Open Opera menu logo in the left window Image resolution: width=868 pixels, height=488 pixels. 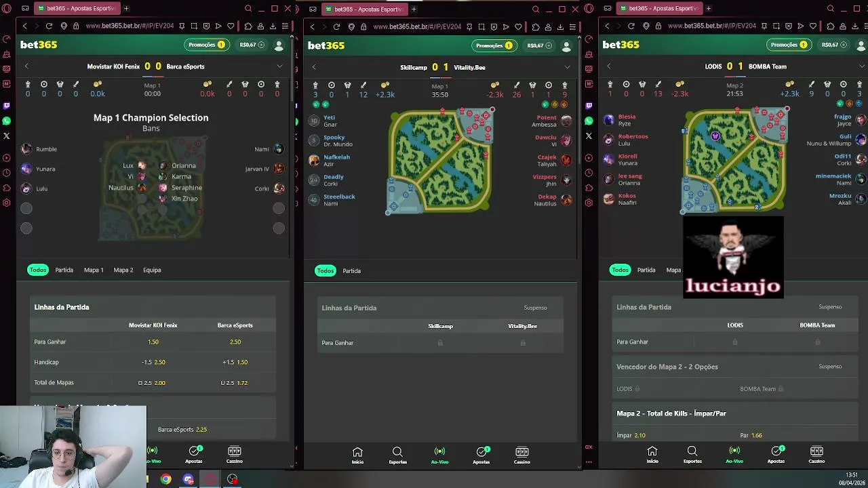point(7,8)
